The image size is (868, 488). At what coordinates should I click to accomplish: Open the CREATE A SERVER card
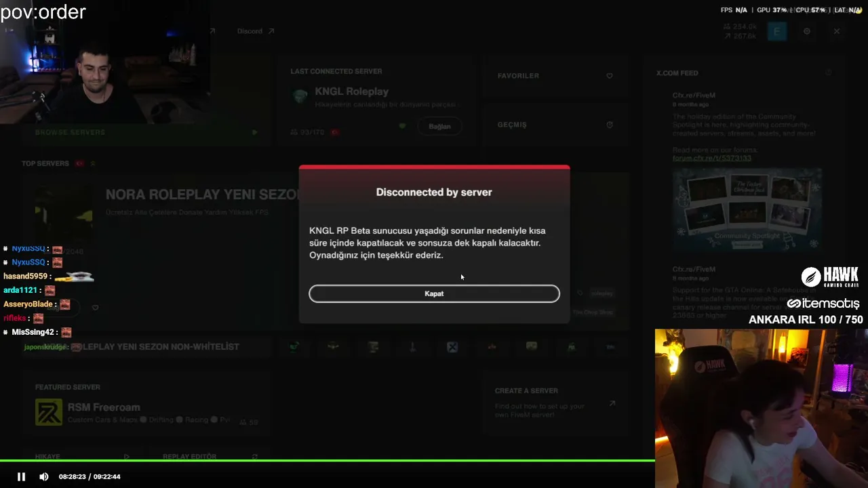(x=556, y=403)
